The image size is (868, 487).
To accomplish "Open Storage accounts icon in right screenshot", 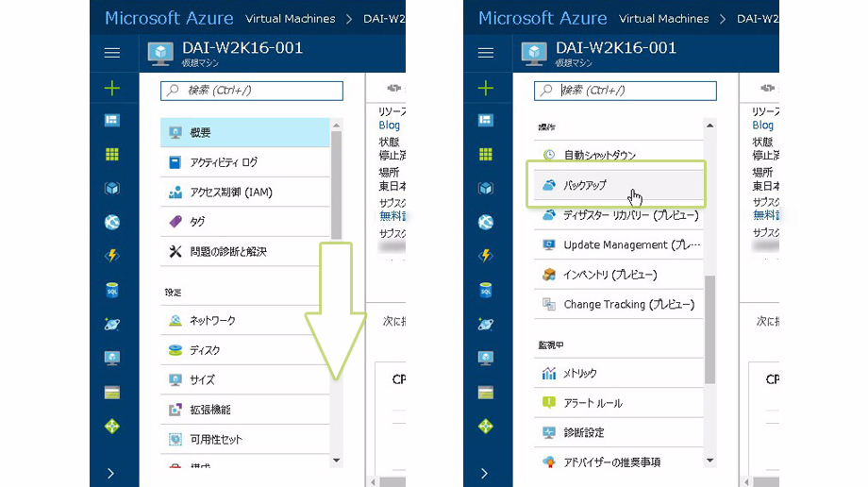I will click(486, 393).
